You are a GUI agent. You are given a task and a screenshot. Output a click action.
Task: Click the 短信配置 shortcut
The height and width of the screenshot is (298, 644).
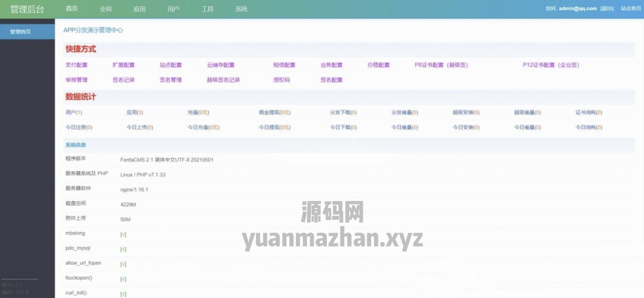pos(284,65)
